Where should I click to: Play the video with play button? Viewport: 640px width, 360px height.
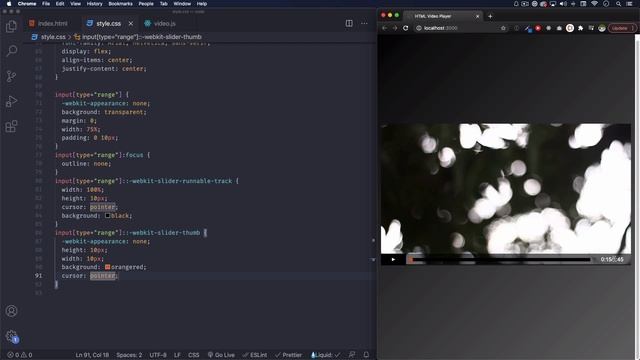coord(393,259)
